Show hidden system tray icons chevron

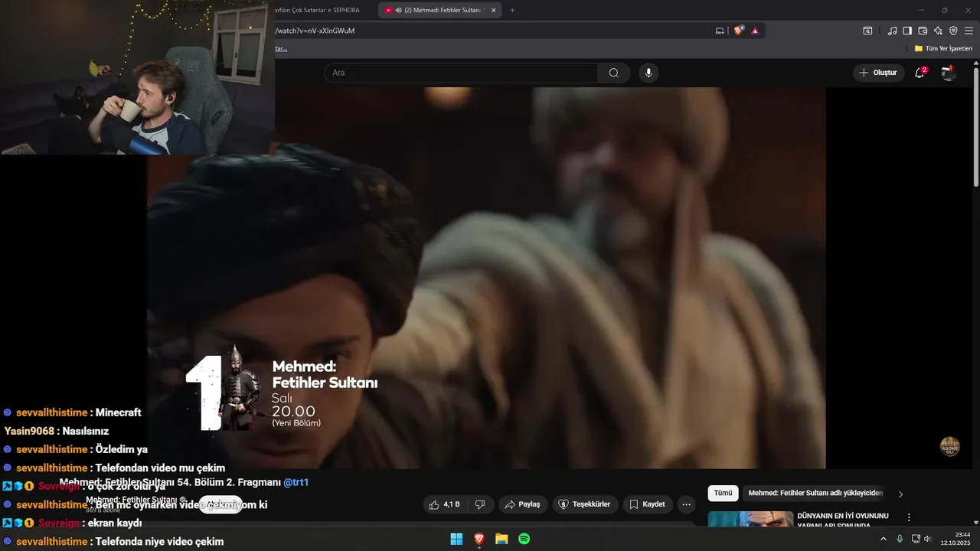884,539
